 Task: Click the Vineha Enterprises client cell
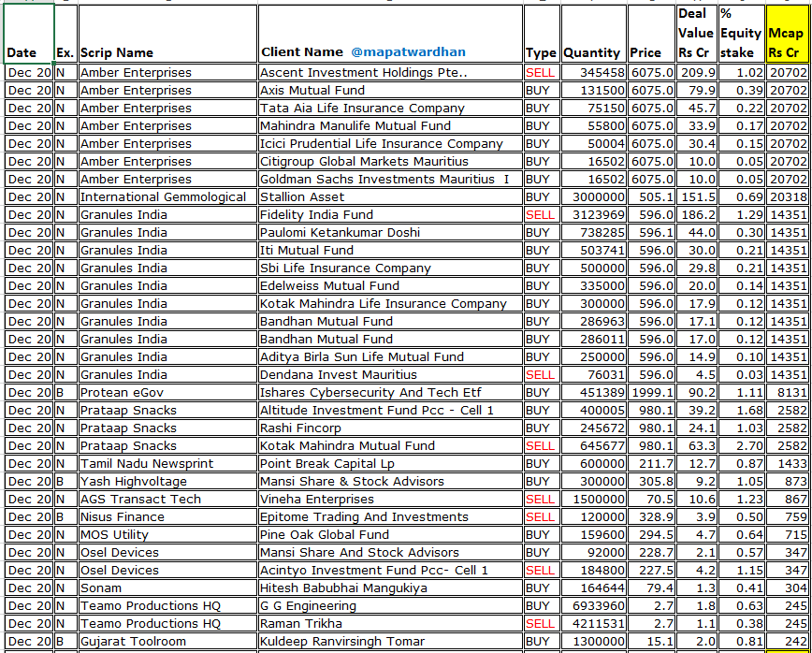point(390,500)
